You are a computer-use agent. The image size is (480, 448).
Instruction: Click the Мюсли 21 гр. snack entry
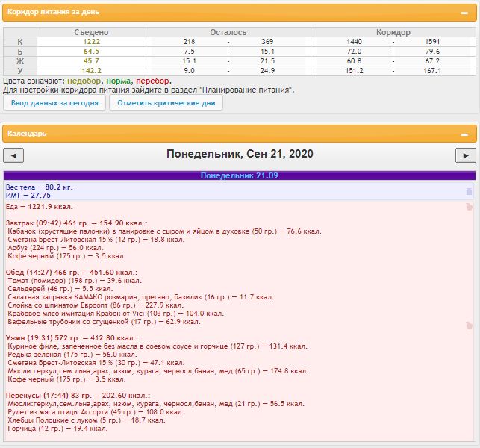(x=156, y=404)
